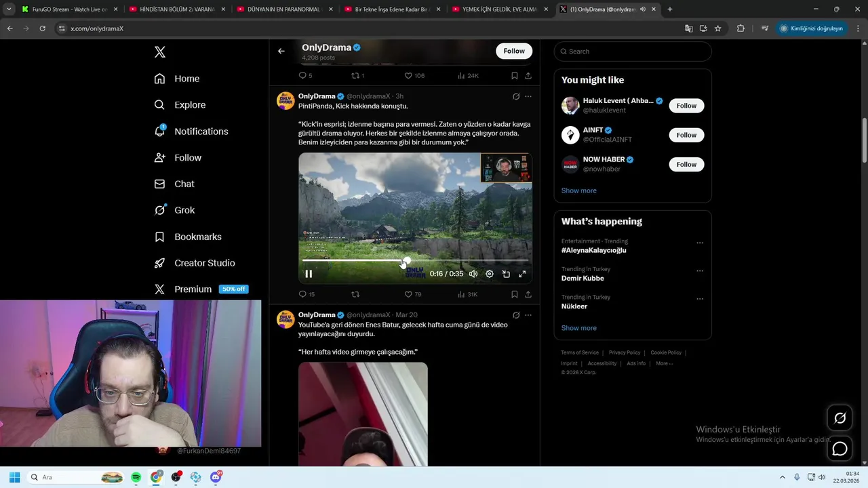The image size is (868, 488).
Task: Open Chat in the sidebar
Action: (174, 184)
